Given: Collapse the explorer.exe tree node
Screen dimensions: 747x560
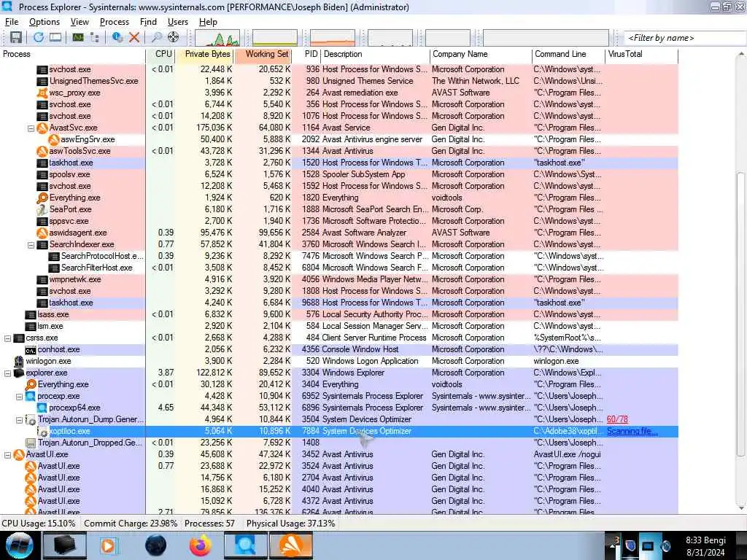Looking at the screenshot, I should pyautogui.click(x=7, y=373).
